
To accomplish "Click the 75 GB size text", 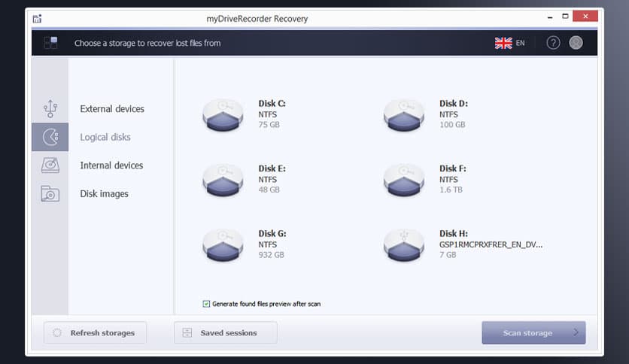I will point(269,125).
